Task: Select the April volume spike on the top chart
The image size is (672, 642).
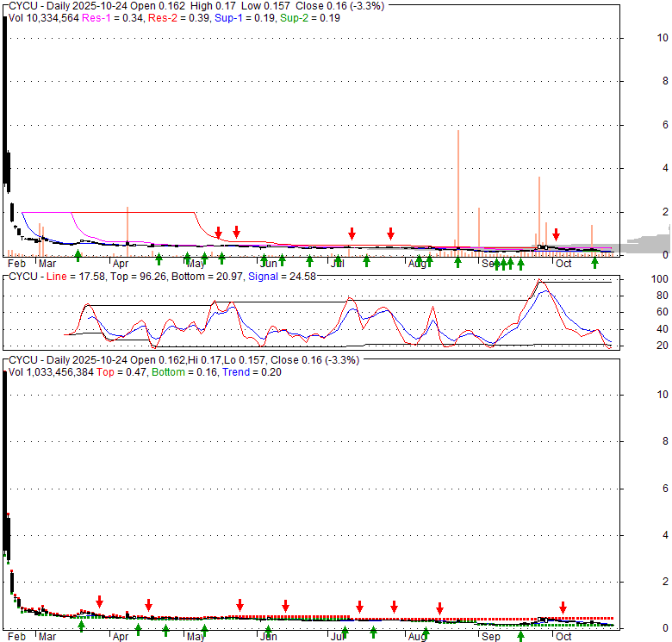Action: click(128, 232)
